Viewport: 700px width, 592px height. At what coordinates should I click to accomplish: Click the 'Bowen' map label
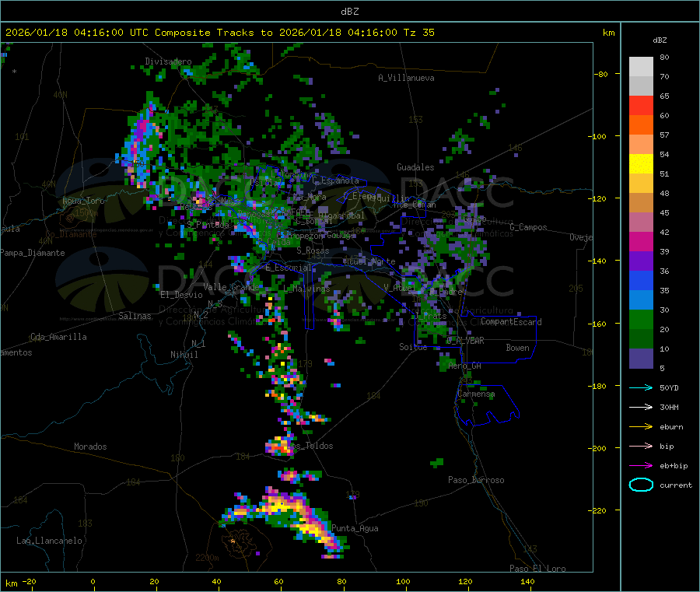518,348
